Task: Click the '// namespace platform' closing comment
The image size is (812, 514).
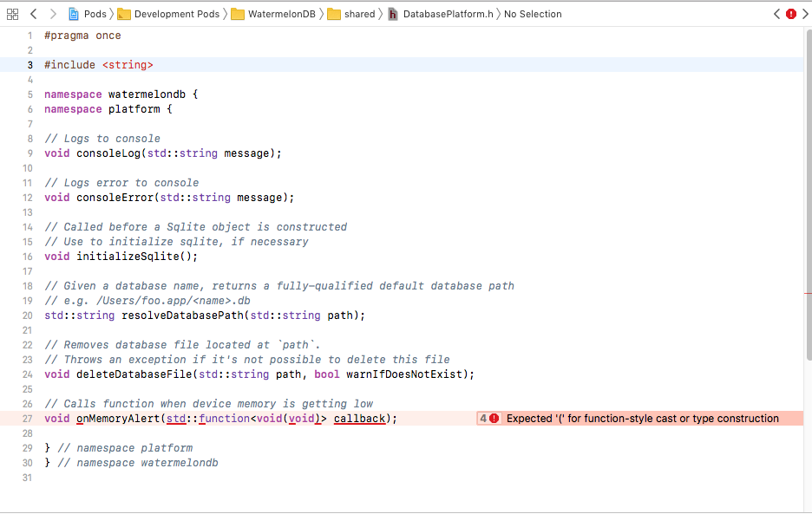Action: (x=125, y=448)
